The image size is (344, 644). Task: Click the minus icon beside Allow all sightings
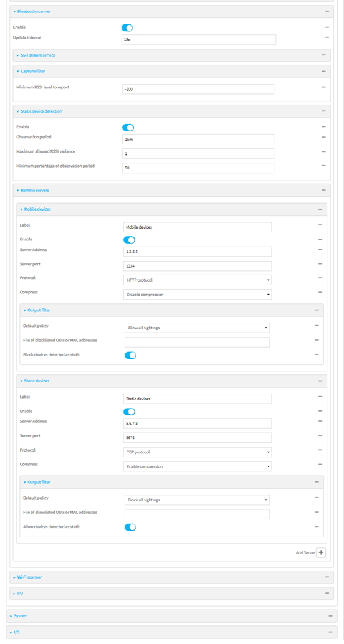(317, 326)
